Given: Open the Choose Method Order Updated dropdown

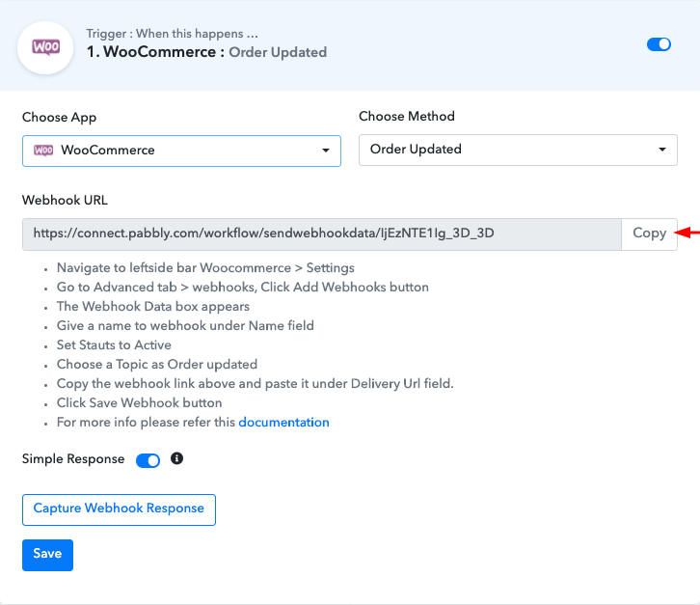Looking at the screenshot, I should coord(518,150).
